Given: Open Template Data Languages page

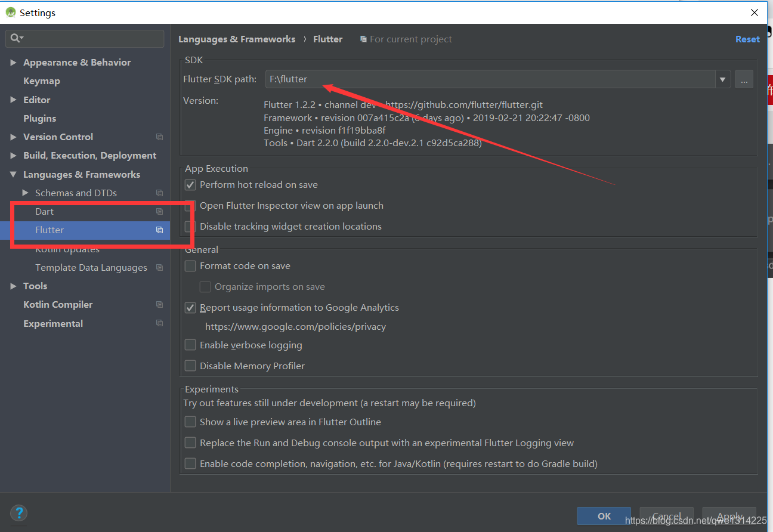Looking at the screenshot, I should point(91,268).
